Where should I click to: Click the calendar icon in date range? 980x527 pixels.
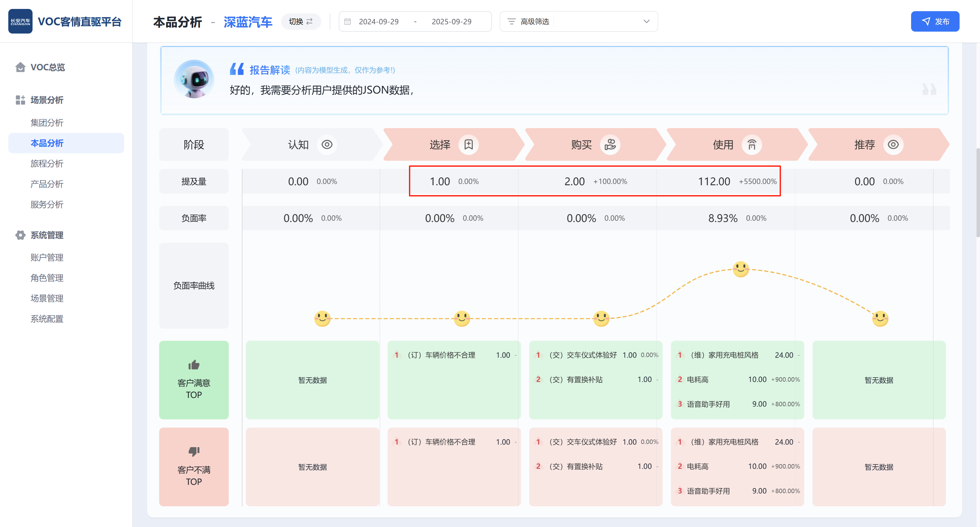click(347, 22)
